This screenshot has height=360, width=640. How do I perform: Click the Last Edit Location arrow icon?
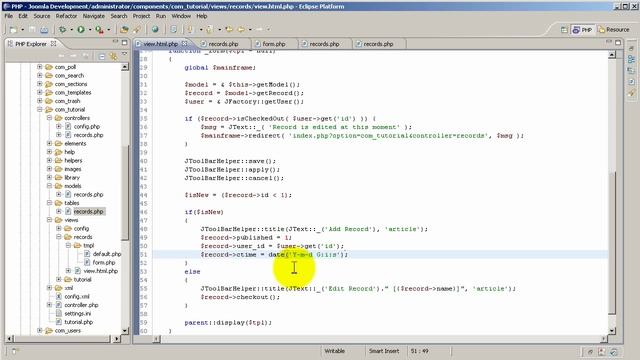tap(229, 29)
